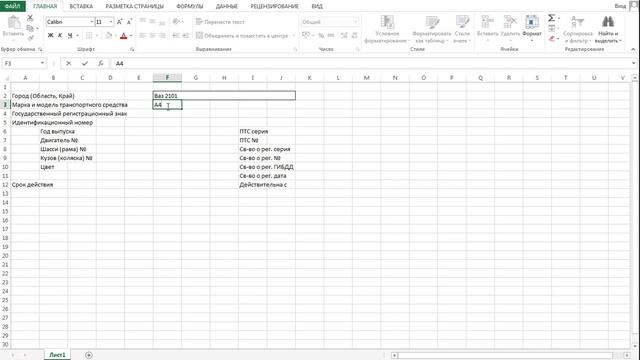Open the ФАЙЛ (File) tab

[x=13, y=6]
